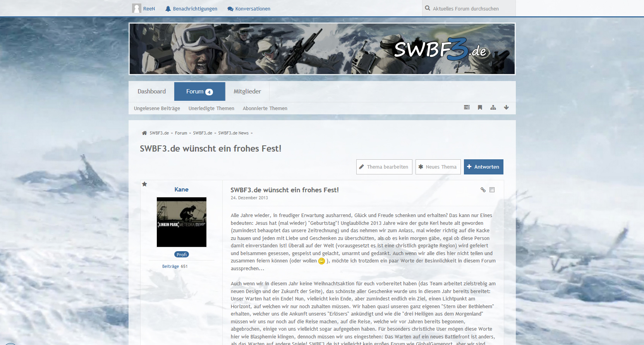This screenshot has height=345, width=644.
Task: Click the list-view icon in the sub-navigation
Action: (x=467, y=107)
